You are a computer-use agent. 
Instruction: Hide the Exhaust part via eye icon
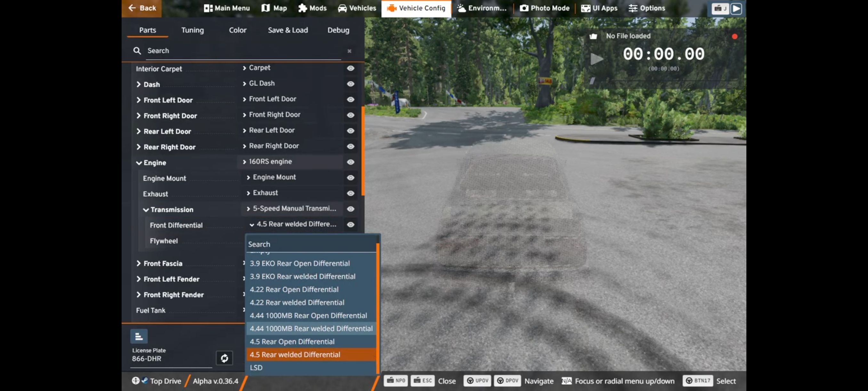tap(350, 193)
